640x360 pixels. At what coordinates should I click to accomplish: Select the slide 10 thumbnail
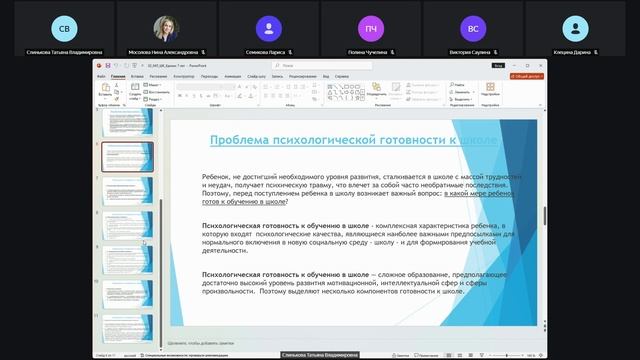point(128,294)
